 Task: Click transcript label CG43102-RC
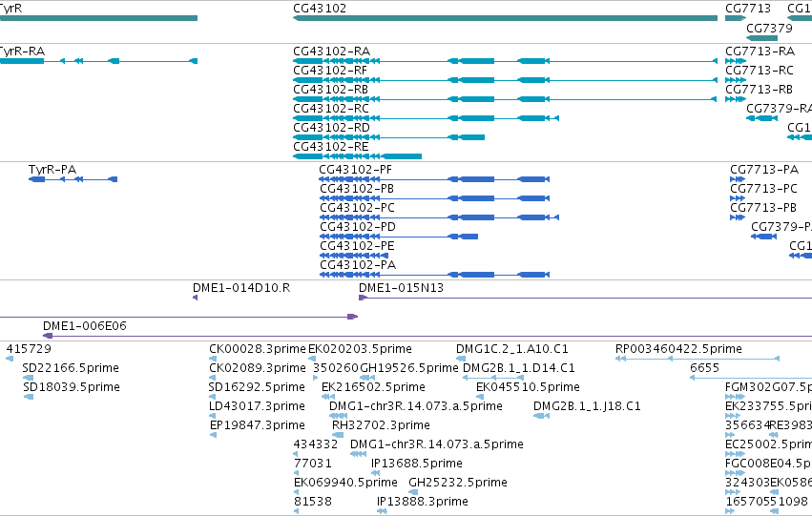[331, 109]
